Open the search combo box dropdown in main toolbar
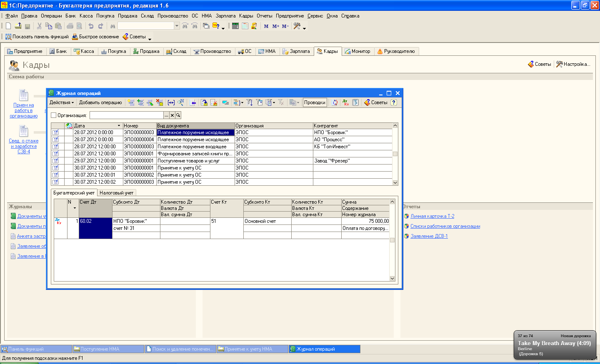 tap(177, 26)
